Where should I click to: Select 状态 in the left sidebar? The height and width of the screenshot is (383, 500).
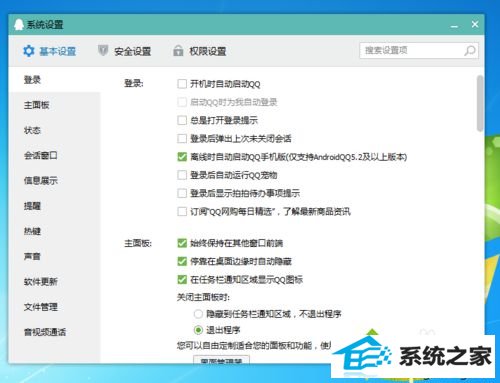55,130
